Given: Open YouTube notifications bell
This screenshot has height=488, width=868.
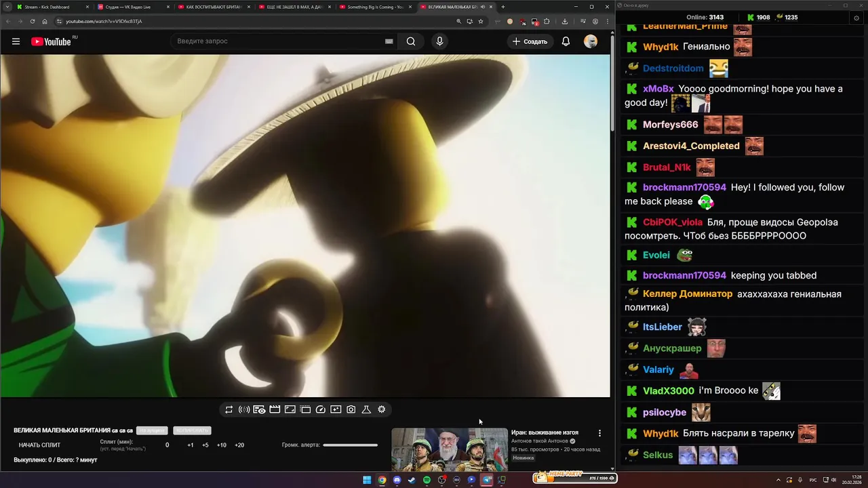Looking at the screenshot, I should (x=566, y=41).
